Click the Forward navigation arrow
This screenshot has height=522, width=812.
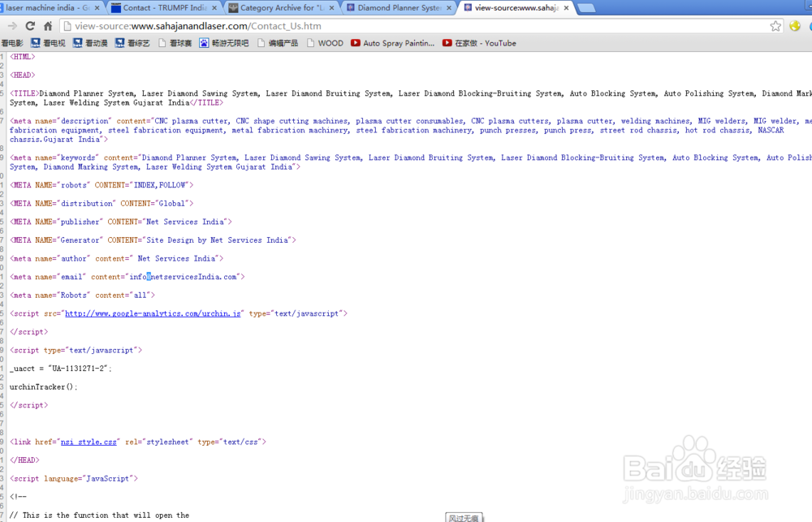12,26
